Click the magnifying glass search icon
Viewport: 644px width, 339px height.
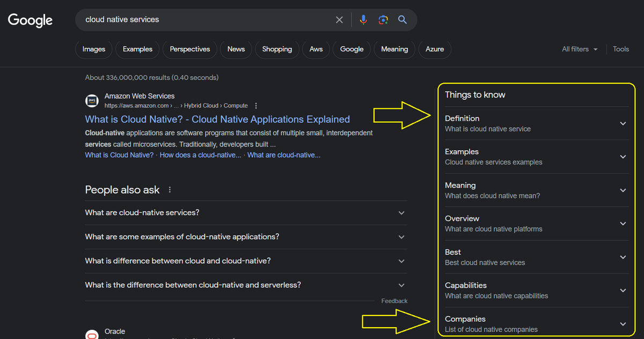tap(402, 20)
